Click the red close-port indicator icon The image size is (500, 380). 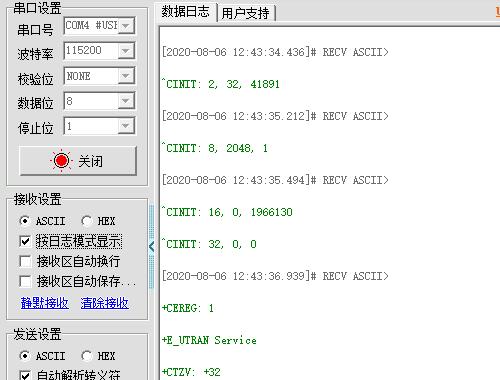(61, 161)
